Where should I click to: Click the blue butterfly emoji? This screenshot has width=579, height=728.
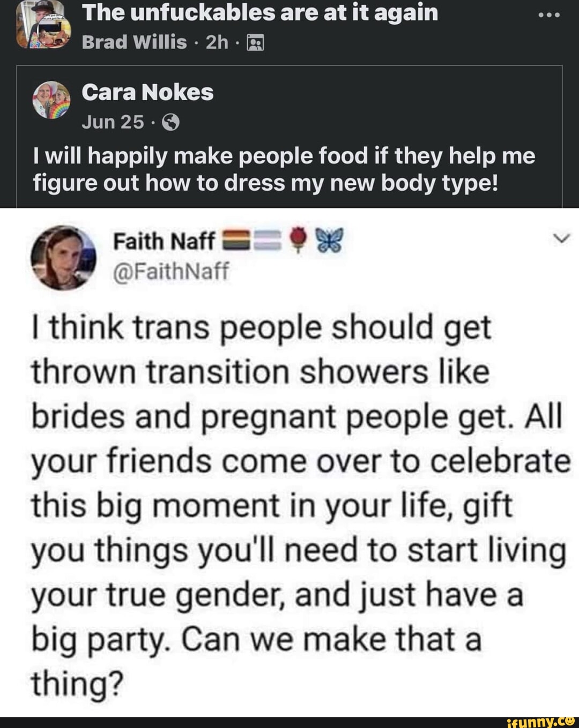tap(328, 241)
